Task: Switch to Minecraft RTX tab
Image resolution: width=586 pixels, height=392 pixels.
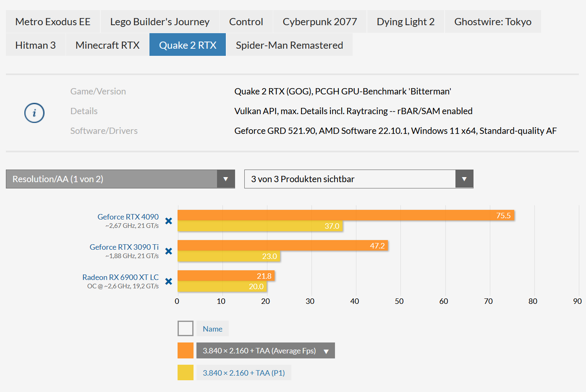Action: click(x=107, y=45)
